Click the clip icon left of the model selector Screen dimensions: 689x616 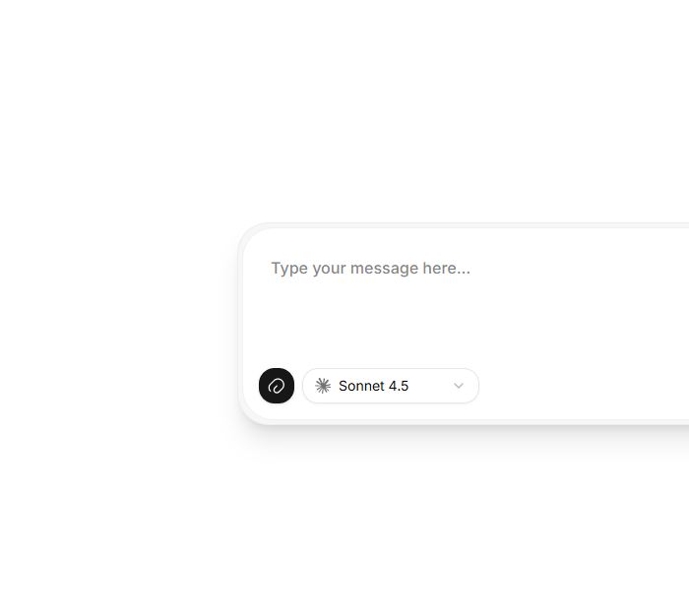pyautogui.click(x=277, y=386)
